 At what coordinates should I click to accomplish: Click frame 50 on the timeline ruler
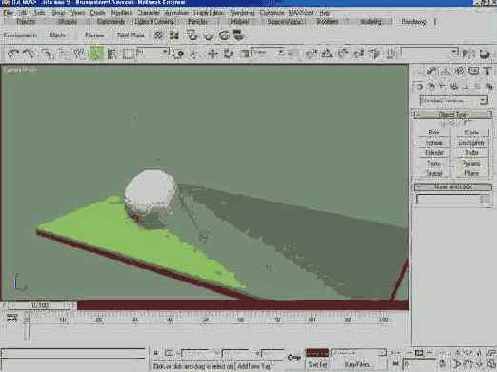tap(206, 320)
